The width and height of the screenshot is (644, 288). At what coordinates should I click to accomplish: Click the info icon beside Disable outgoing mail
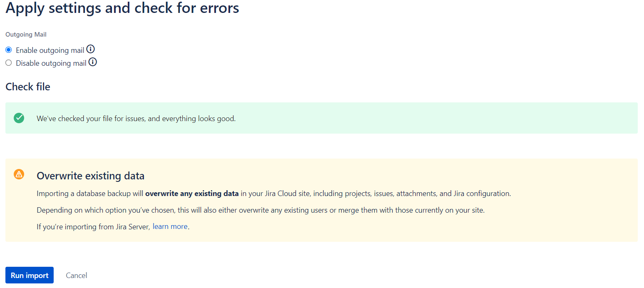click(92, 62)
